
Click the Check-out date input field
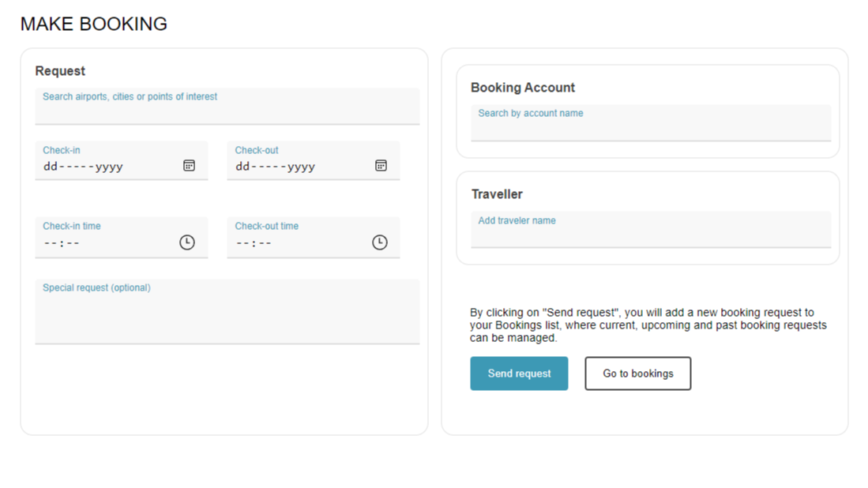click(284, 167)
